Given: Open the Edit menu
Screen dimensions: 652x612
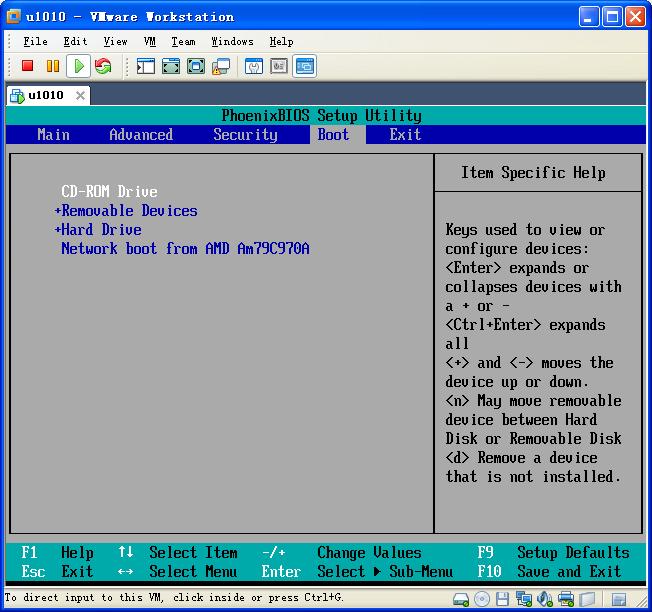Looking at the screenshot, I should coord(75,42).
